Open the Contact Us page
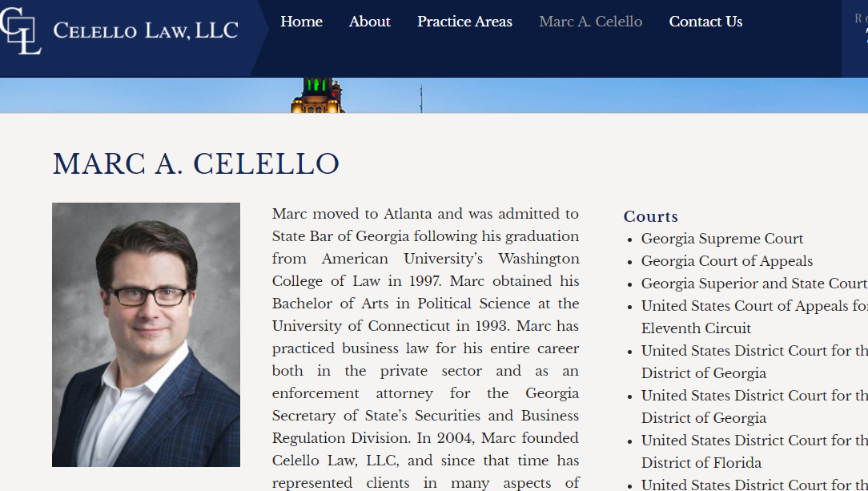This screenshot has height=491, width=868. [705, 22]
